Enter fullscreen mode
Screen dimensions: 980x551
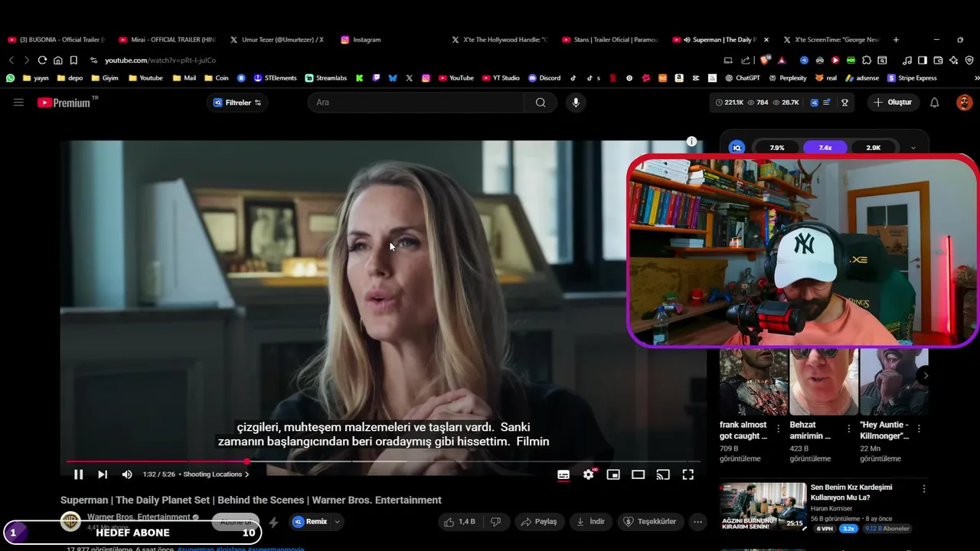coord(688,474)
